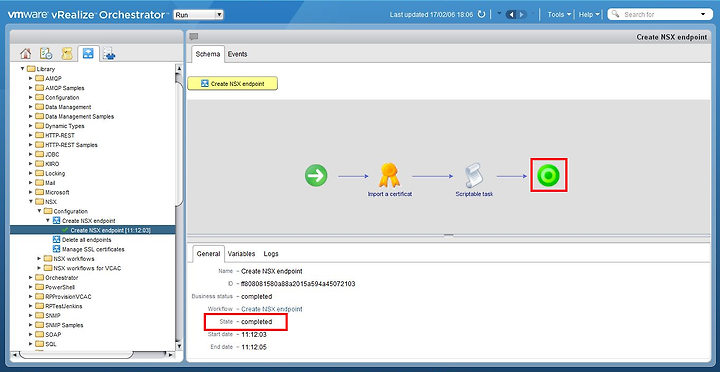Select the JDBC folder
The image size is (720, 372).
pyautogui.click(x=52, y=154)
